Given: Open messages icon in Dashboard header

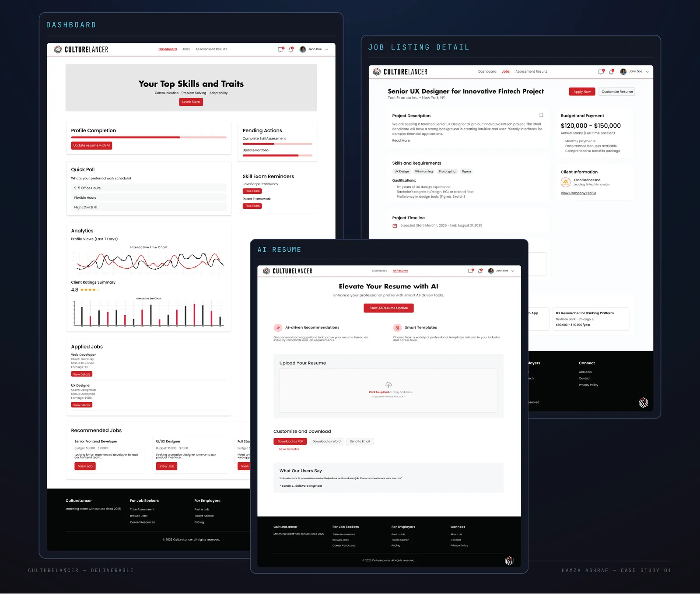Looking at the screenshot, I should [x=280, y=49].
